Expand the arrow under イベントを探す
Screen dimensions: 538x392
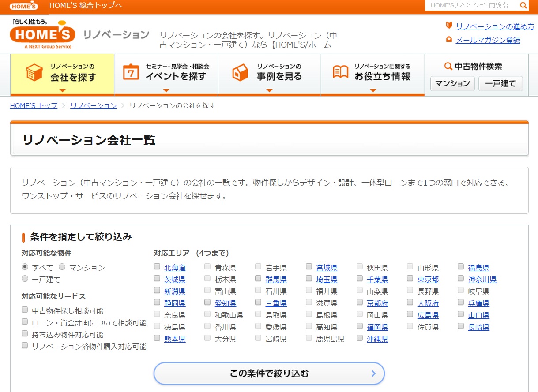click(x=166, y=90)
